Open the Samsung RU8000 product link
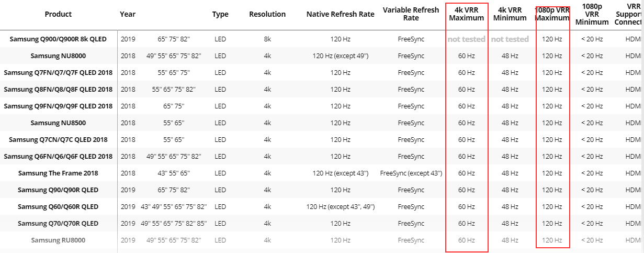The width and height of the screenshot is (644, 253). point(58,240)
